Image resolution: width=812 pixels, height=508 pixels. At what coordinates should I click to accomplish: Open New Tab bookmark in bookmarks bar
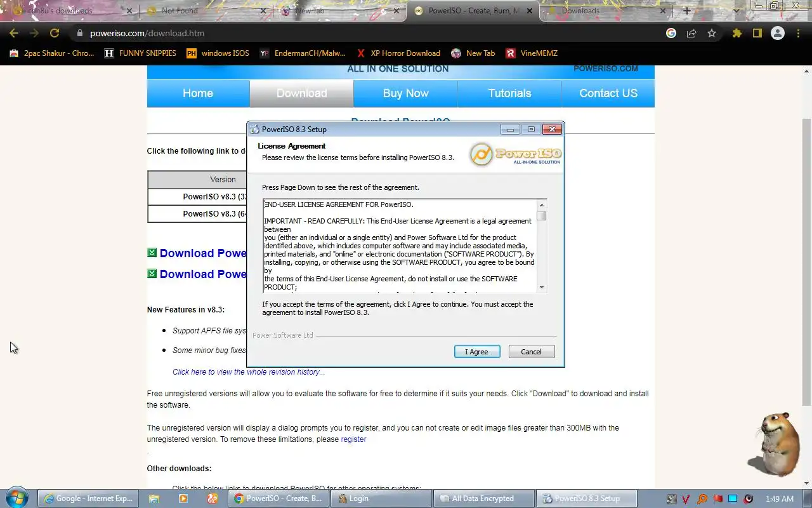[x=473, y=53]
